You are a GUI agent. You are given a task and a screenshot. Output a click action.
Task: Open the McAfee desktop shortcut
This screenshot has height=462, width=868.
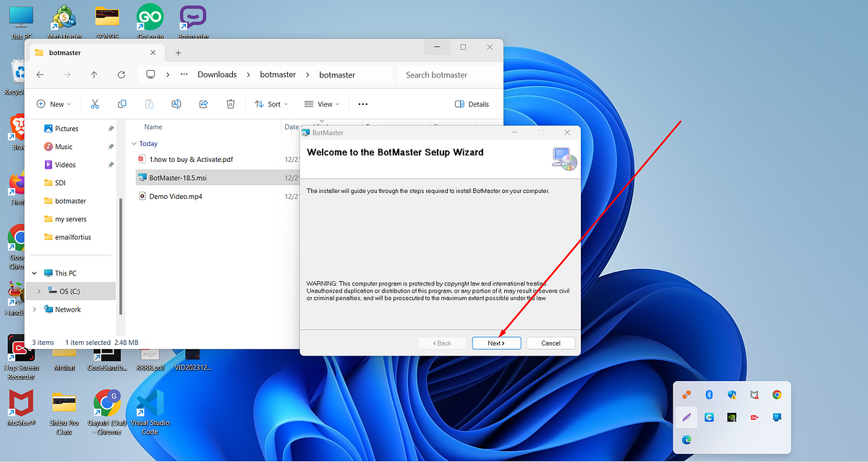pyautogui.click(x=20, y=408)
